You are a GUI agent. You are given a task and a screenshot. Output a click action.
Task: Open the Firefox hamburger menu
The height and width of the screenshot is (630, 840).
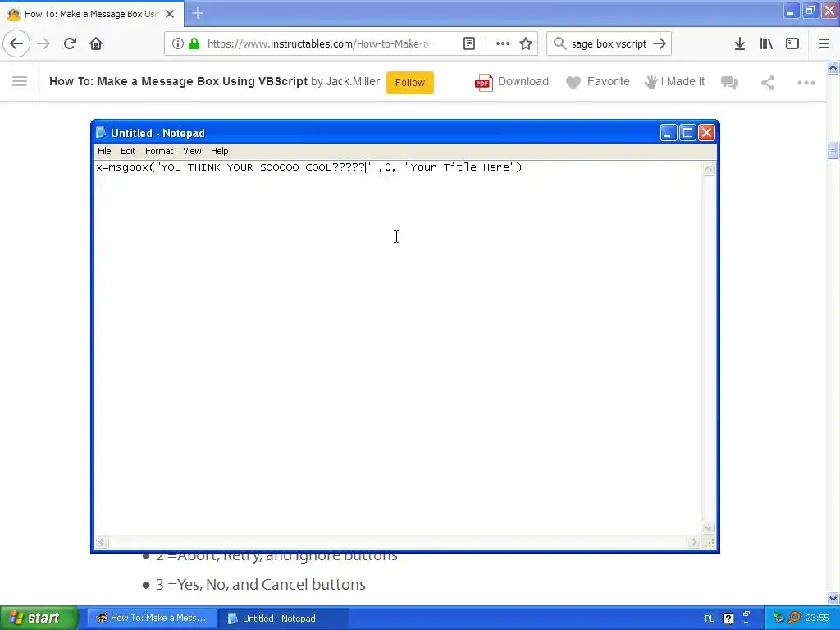pos(824,43)
